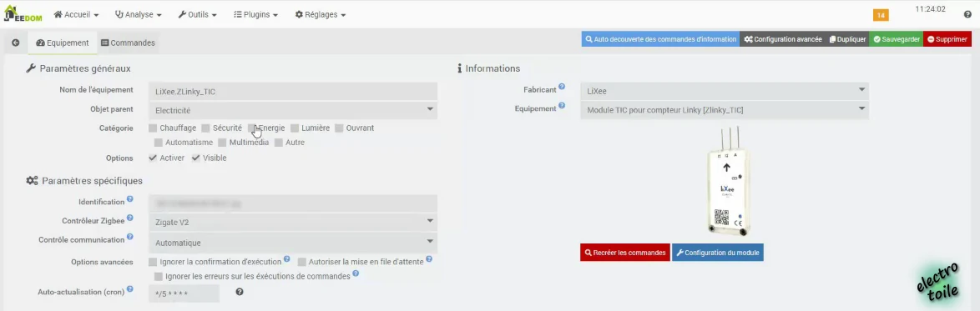
Task: Click the Informations heading
Action: pyautogui.click(x=489, y=68)
